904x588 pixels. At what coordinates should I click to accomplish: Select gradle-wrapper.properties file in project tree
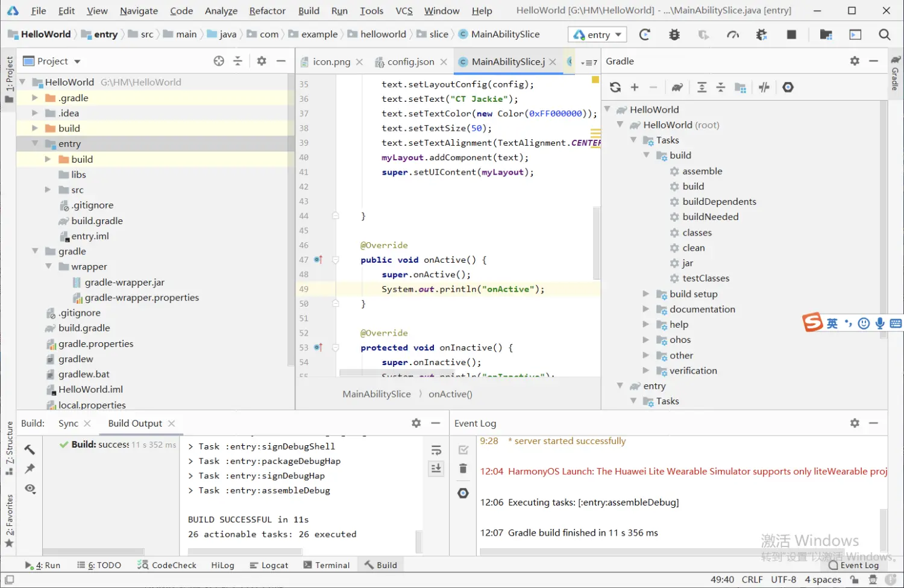(x=136, y=298)
